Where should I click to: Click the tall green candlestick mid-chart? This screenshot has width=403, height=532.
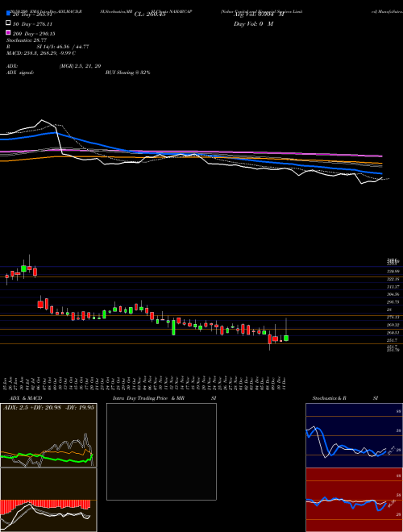coord(173,327)
